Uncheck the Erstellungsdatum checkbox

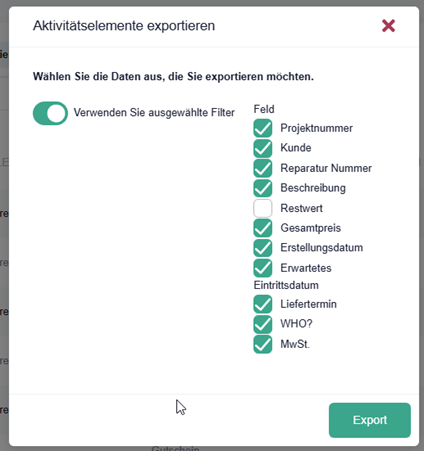coord(263,248)
